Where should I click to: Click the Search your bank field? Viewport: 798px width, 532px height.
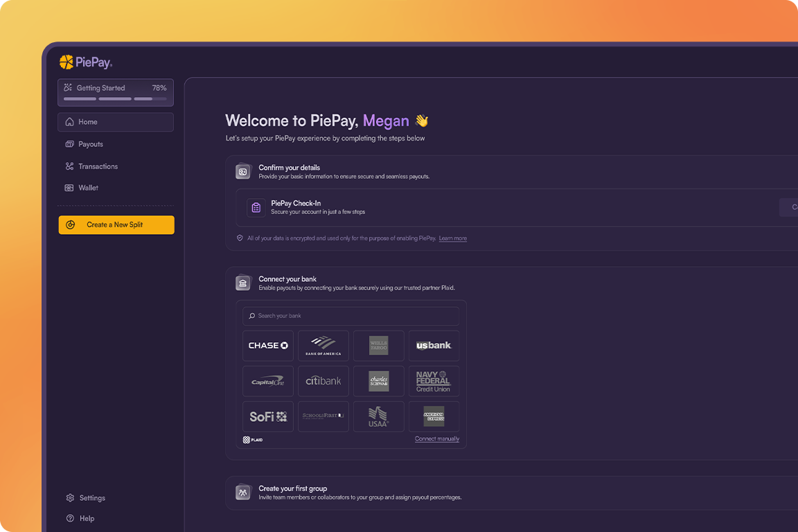pyautogui.click(x=351, y=316)
